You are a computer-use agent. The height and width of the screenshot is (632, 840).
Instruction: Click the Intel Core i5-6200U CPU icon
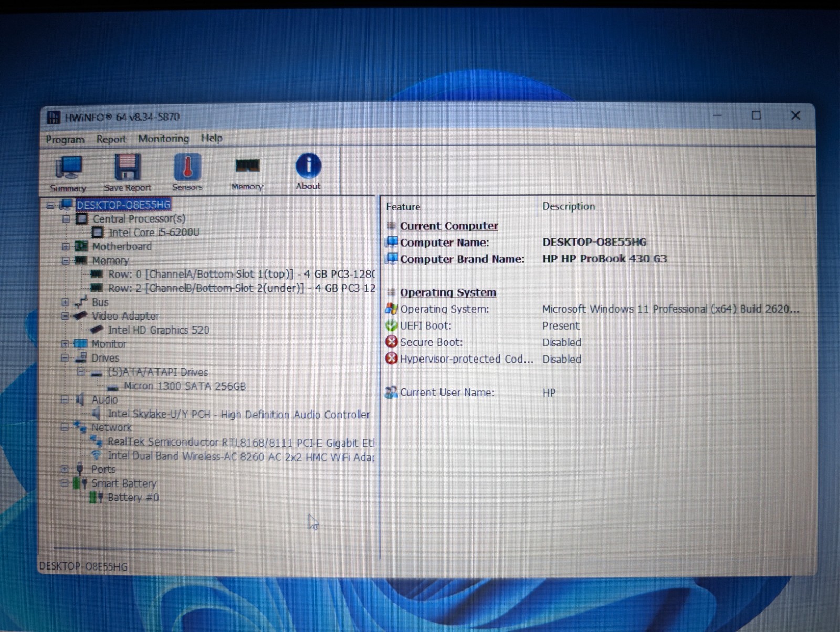[x=98, y=232]
